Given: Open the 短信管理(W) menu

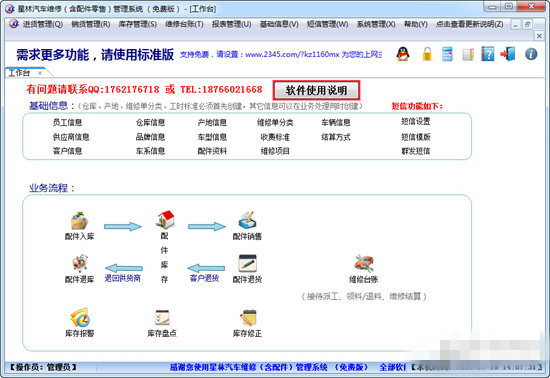Looking at the screenshot, I should [327, 24].
